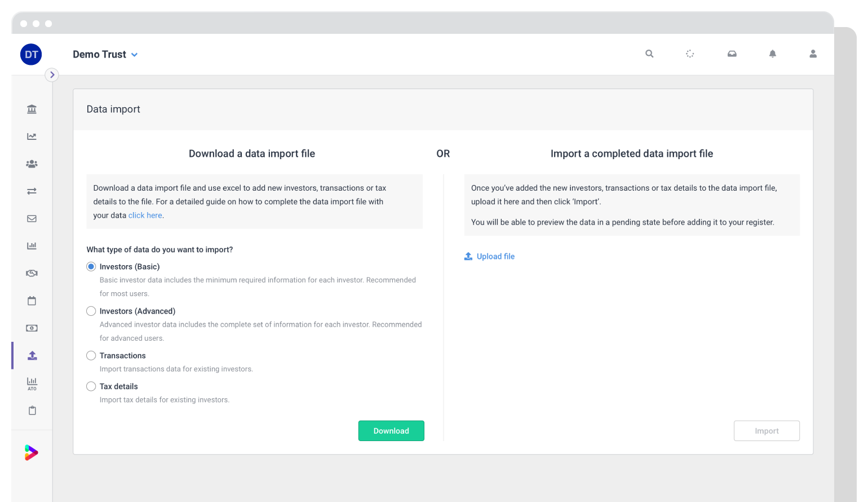
Task: Click the DT trust avatar badge
Action: point(31,54)
